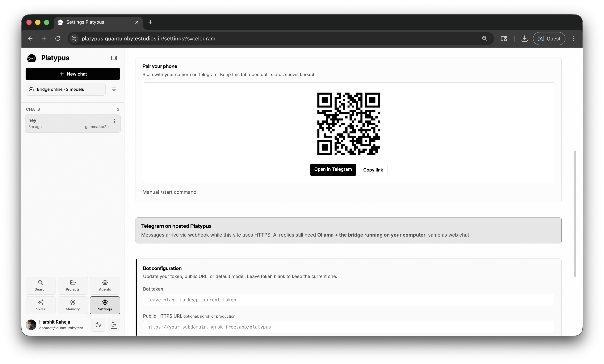Click the pairing QR code
Viewport: 604px width, 364px height.
tap(349, 124)
